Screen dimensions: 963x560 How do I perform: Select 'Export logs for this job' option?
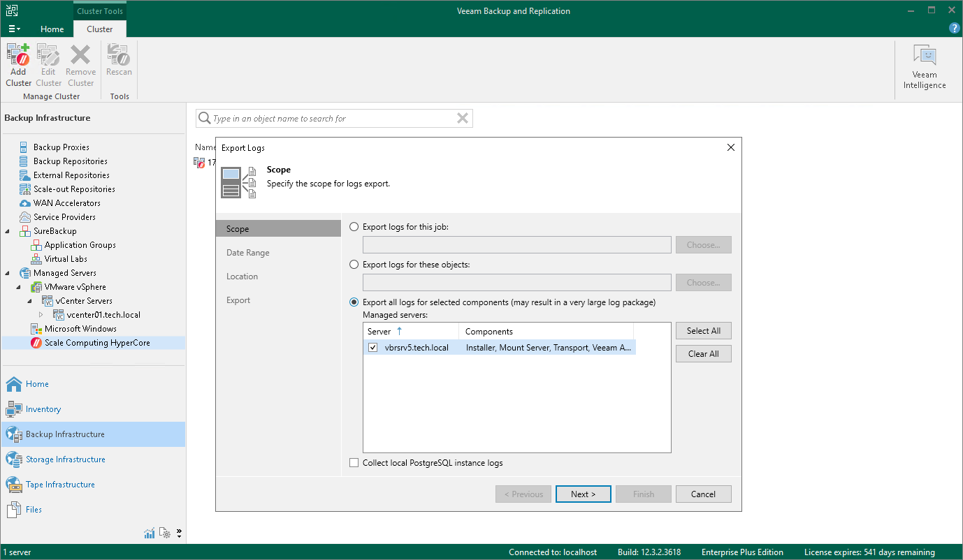click(354, 227)
